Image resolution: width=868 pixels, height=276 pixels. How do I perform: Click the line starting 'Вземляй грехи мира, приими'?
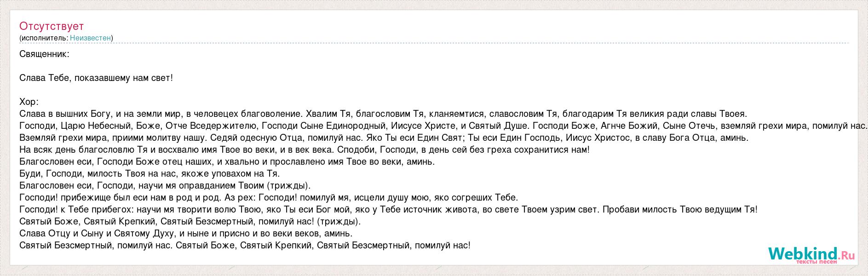[x=384, y=138]
